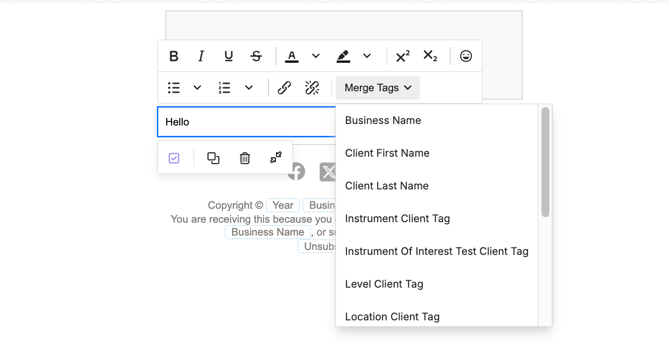Screen dimensions: 670x364
Task: Open font color dropdown arrow
Action: [316, 56]
